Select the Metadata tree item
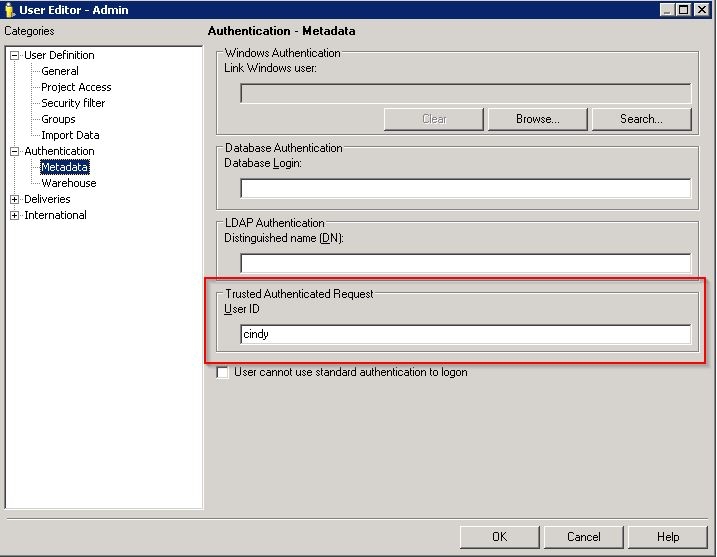 (x=65, y=167)
